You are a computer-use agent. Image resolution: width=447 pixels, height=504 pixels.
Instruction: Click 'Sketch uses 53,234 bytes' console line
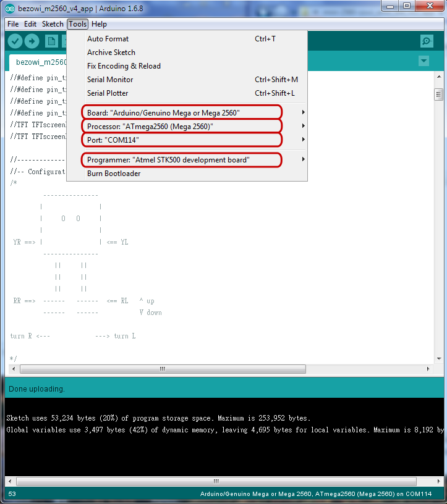(158, 418)
